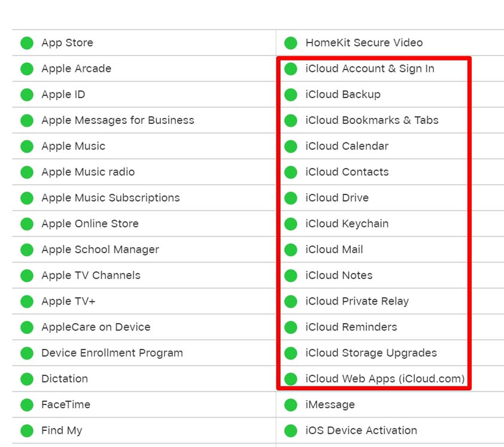Image resolution: width=504 pixels, height=447 pixels.
Task: Click the status dot for HomeKit Secure Video
Action: pyautogui.click(x=290, y=42)
